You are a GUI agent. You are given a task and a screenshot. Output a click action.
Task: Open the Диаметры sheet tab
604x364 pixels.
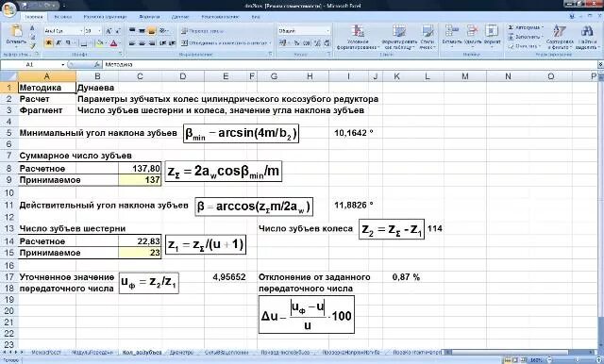tap(181, 352)
